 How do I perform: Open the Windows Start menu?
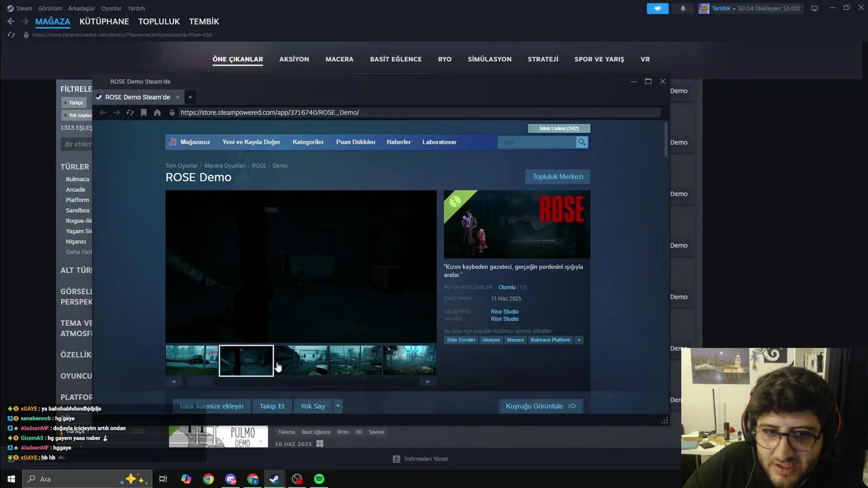[11, 479]
